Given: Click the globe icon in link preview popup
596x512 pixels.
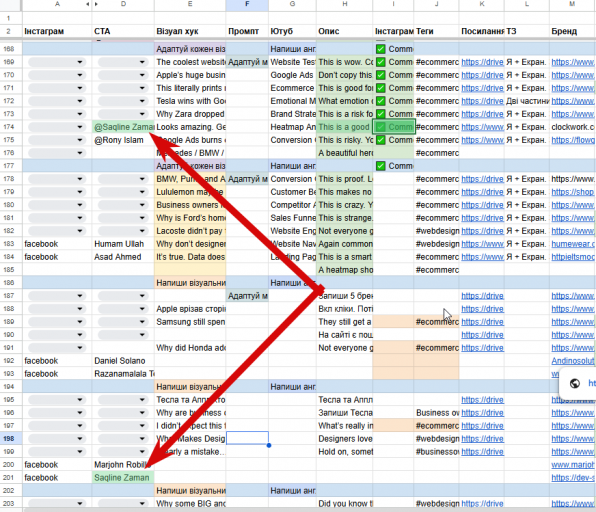Looking at the screenshot, I should coord(575,384).
